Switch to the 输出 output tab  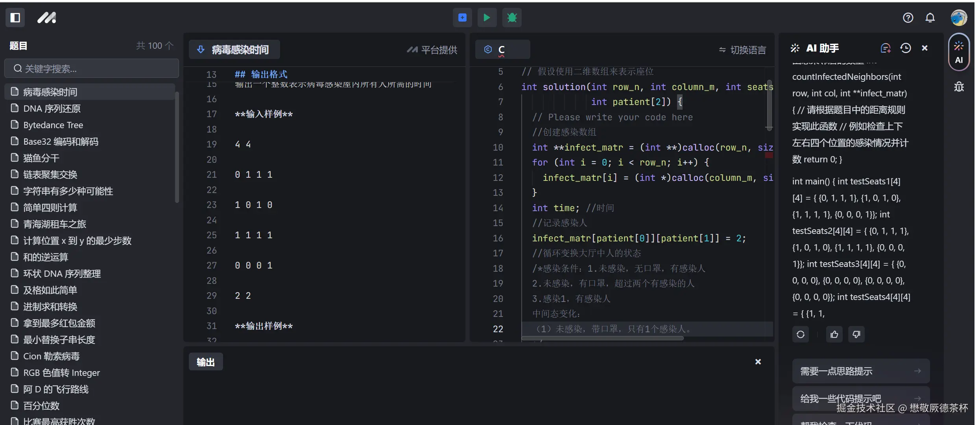206,362
